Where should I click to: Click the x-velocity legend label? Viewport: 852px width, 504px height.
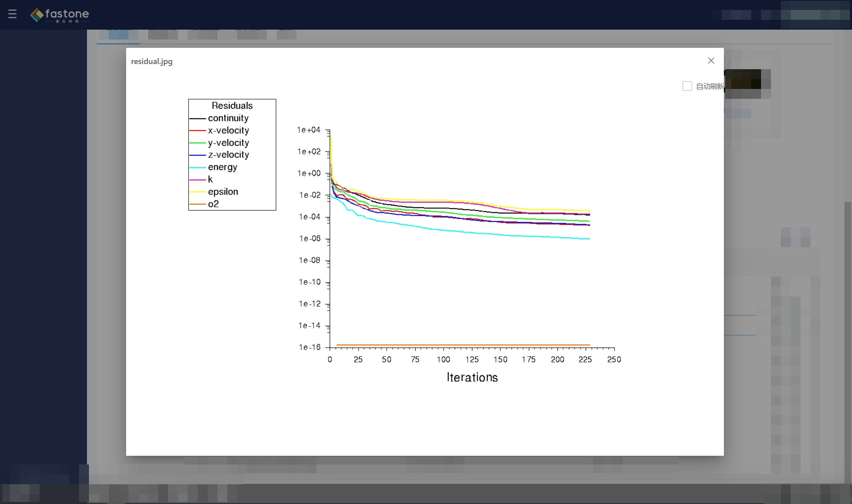point(229,130)
